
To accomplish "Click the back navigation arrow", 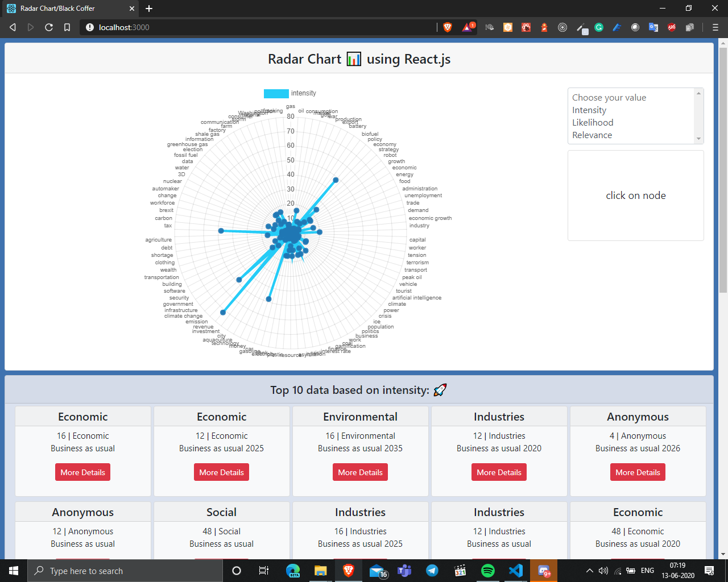I will point(13,27).
